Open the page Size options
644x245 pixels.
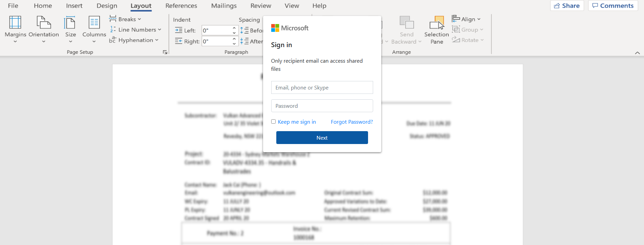click(70, 29)
